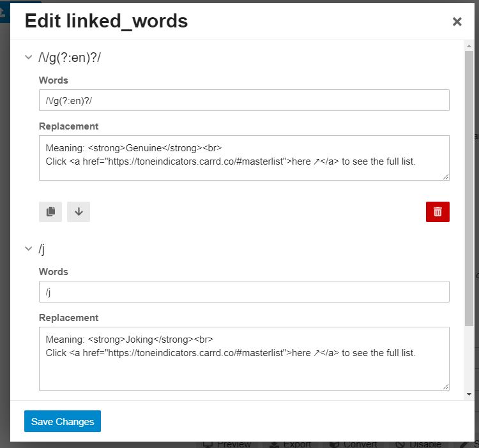Image resolution: width=479 pixels, height=448 pixels.
Task: Collapse the /\/g(?:en)?/ entry chevron
Action: [x=28, y=57]
